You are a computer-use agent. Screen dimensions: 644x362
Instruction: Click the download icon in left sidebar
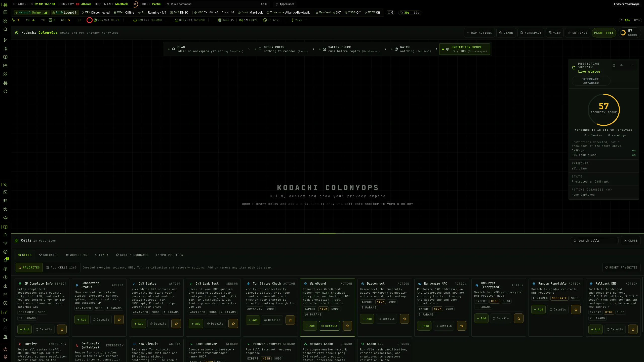(x=5, y=286)
